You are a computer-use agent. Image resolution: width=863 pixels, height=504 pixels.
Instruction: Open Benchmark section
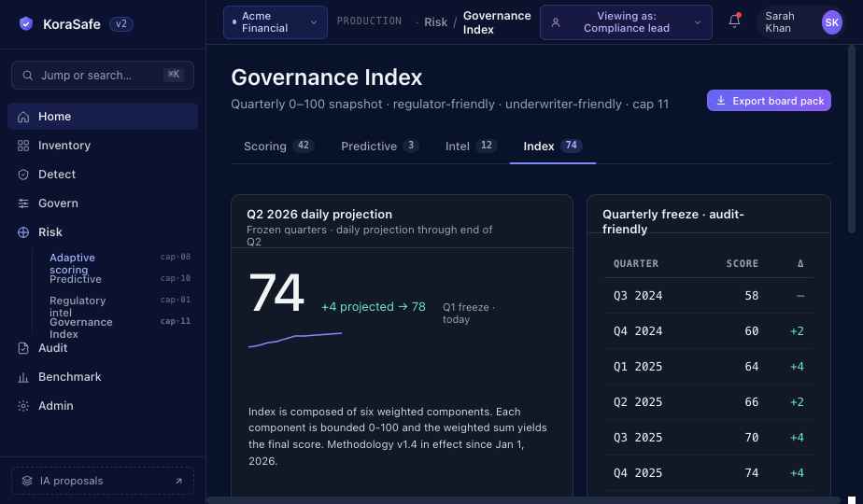pos(103,377)
